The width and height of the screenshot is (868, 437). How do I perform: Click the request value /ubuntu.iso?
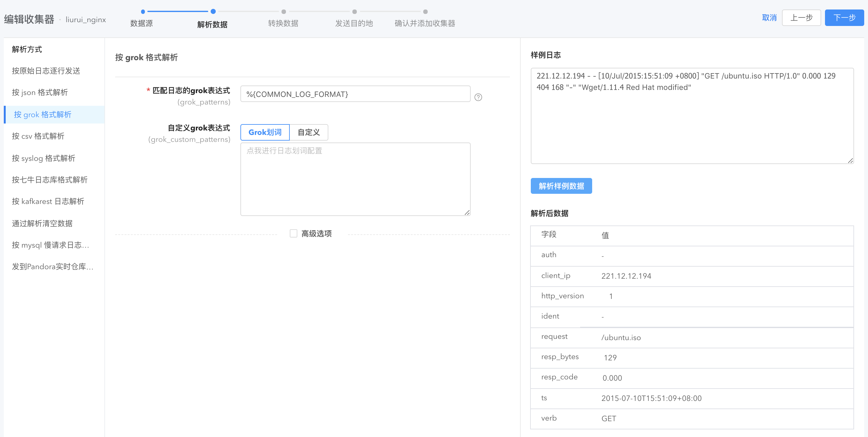click(x=621, y=338)
